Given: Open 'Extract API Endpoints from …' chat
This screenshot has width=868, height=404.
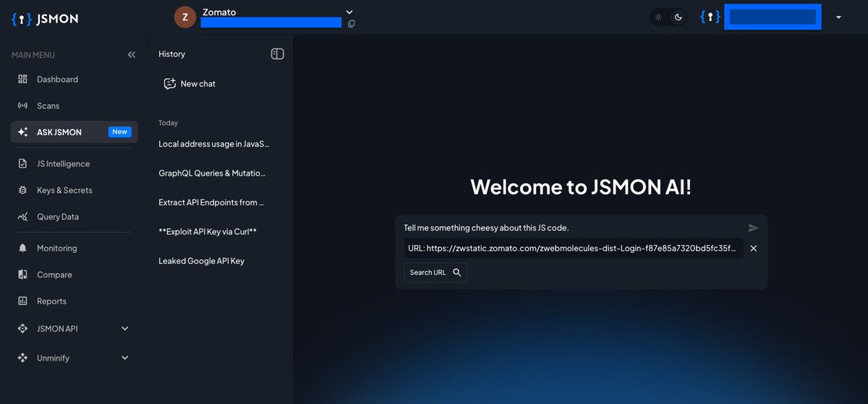Looking at the screenshot, I should pyautogui.click(x=212, y=202).
